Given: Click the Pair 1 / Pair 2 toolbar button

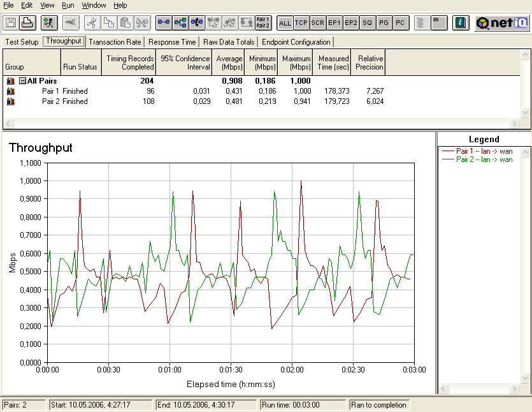Looking at the screenshot, I should 262,22.
